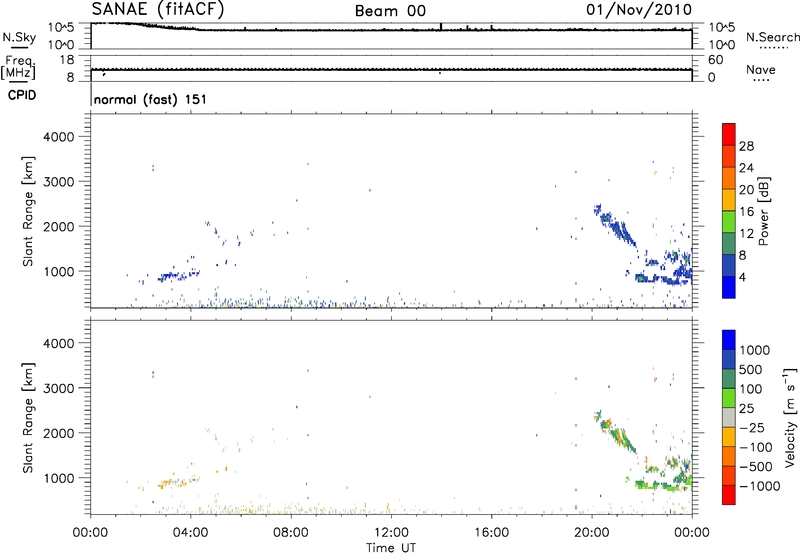Pick the dark green 8-12 dB power swatch
Viewport: 800px width, 554px height.
pyautogui.click(x=729, y=243)
